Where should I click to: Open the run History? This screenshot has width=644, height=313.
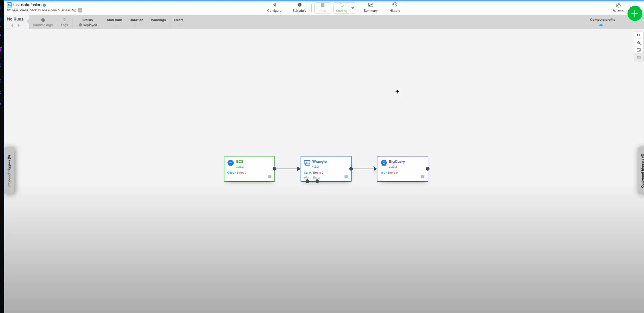pos(395,7)
